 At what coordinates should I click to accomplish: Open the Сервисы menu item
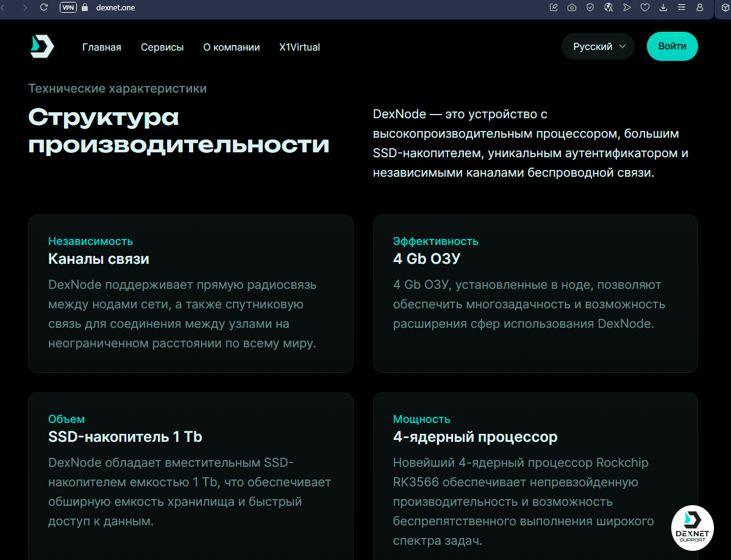pyautogui.click(x=162, y=47)
